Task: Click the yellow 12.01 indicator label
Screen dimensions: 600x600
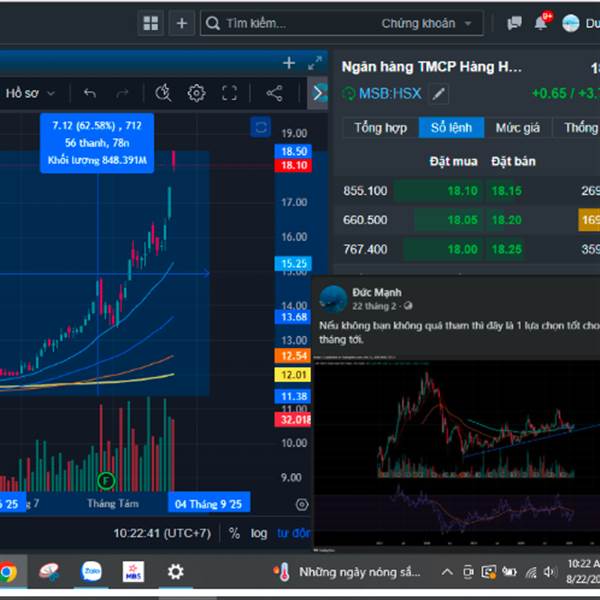Action: tap(293, 375)
